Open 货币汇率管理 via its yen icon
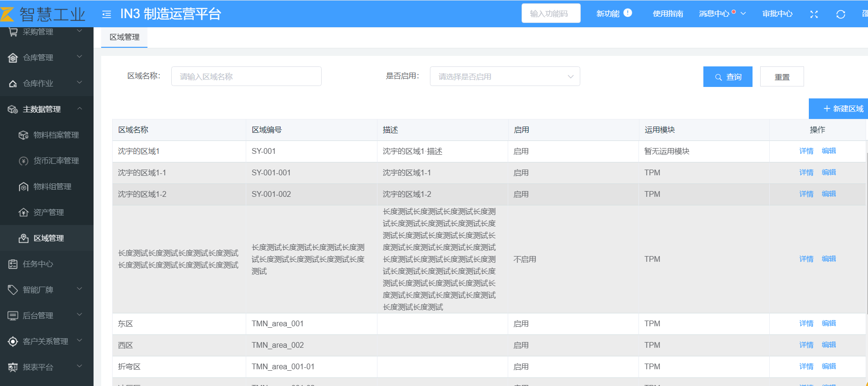This screenshot has height=386, width=868. point(23,161)
